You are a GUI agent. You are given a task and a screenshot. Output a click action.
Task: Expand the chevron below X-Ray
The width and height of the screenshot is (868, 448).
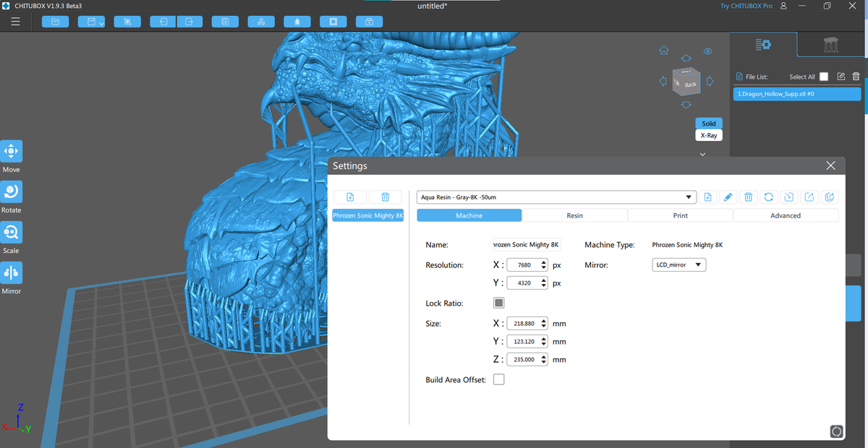tap(702, 154)
